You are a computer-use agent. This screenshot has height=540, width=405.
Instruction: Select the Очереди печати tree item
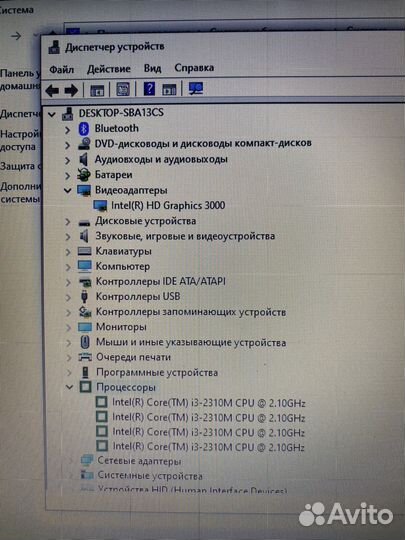coord(133,357)
